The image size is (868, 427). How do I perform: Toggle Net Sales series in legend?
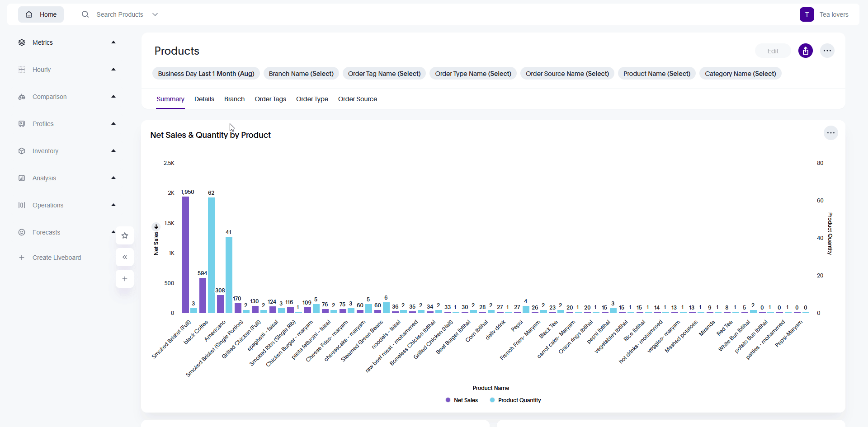tap(462, 400)
